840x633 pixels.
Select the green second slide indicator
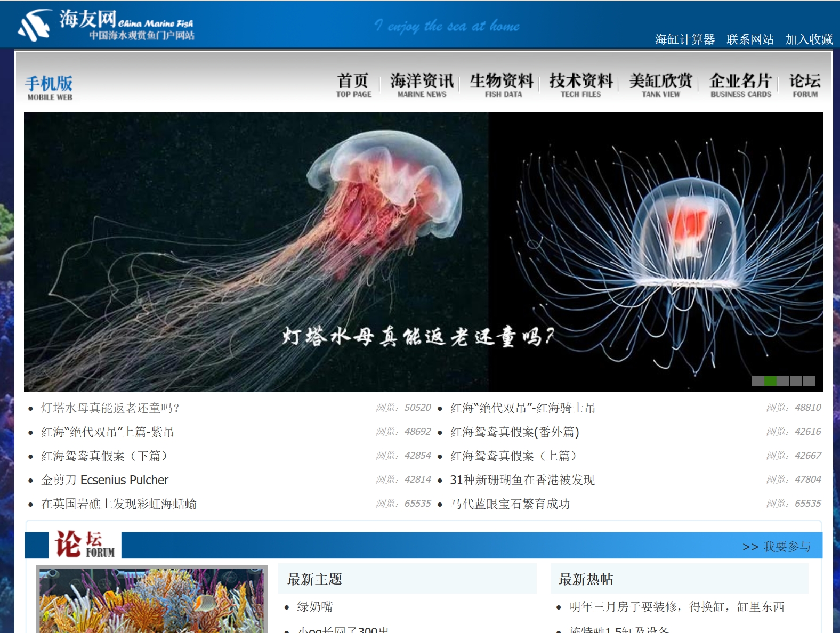pyautogui.click(x=770, y=381)
